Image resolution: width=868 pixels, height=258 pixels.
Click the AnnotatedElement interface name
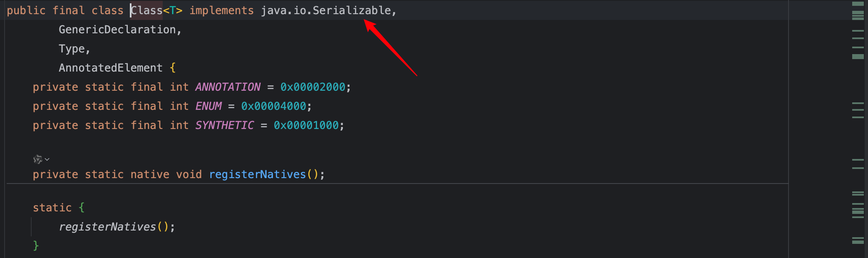pyautogui.click(x=111, y=68)
